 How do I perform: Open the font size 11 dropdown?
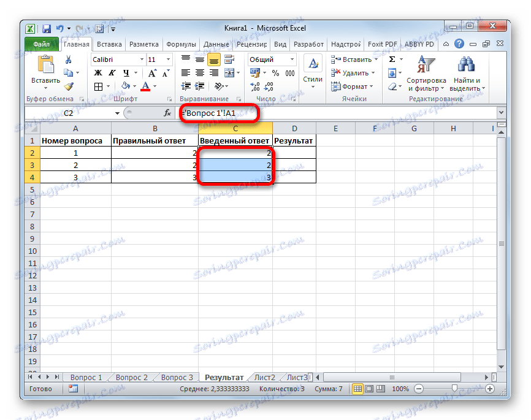168,59
